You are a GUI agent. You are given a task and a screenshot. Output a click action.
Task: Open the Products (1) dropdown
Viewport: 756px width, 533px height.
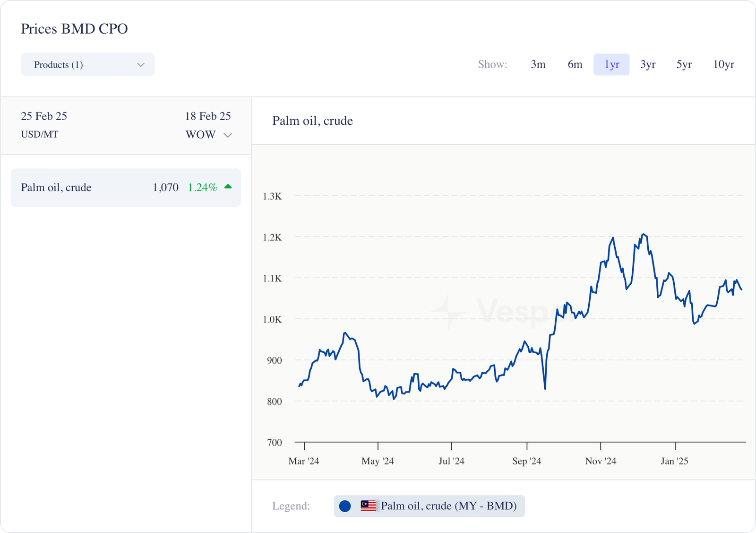pyautogui.click(x=88, y=65)
